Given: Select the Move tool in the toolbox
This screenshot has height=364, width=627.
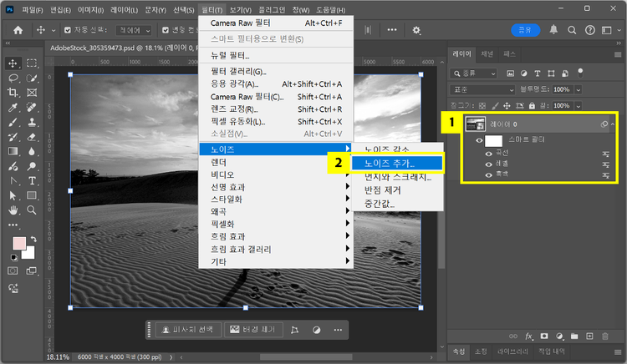Looking at the screenshot, I should [x=13, y=63].
